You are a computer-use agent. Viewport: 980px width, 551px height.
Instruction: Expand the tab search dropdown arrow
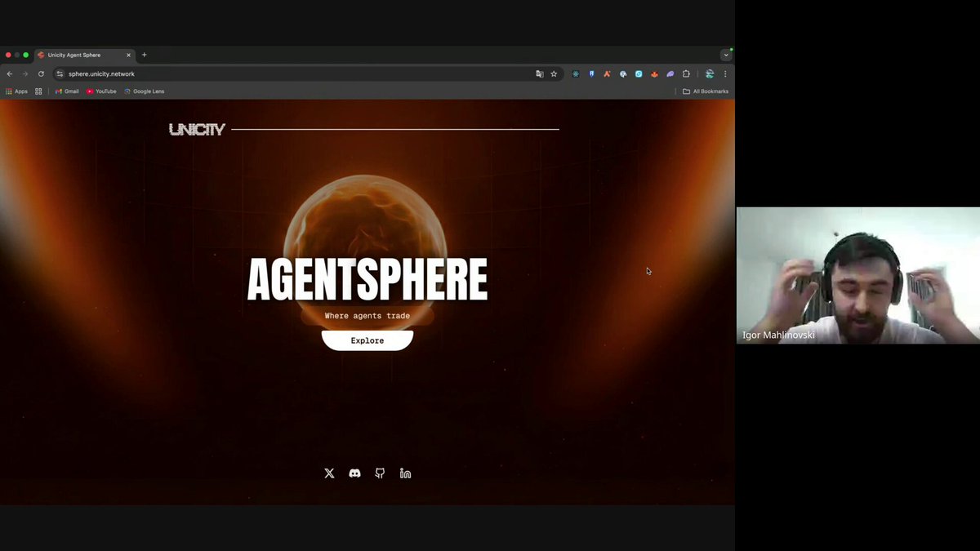[x=726, y=55]
